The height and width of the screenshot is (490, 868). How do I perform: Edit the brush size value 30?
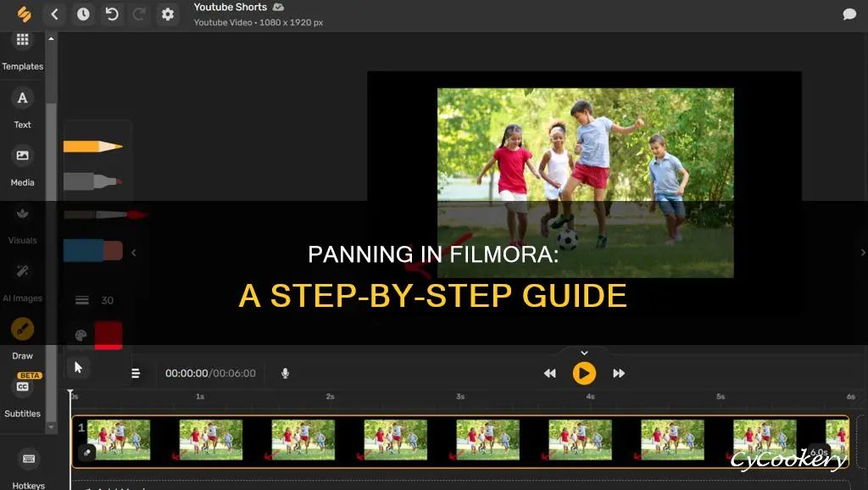click(108, 300)
